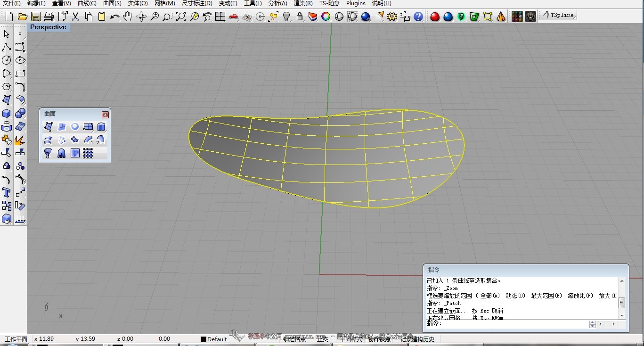Viewport: 644px width, 346px height.
Task: Click the point grid surface icon
Action: click(88, 153)
